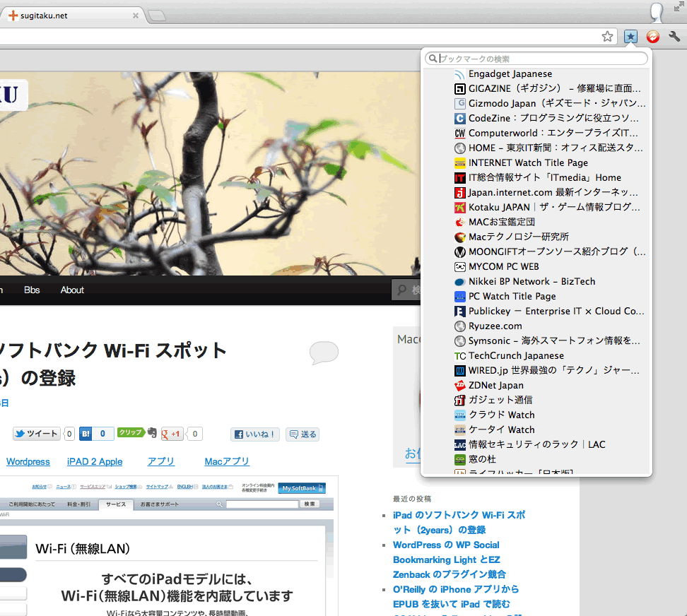The image size is (687, 616).
Task: Open the Wordpress tag link
Action: pyautogui.click(x=28, y=462)
